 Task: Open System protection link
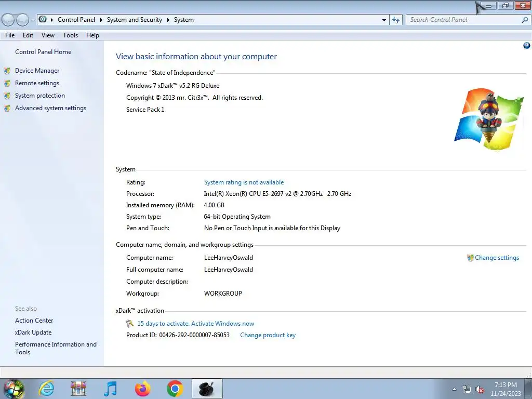click(39, 96)
